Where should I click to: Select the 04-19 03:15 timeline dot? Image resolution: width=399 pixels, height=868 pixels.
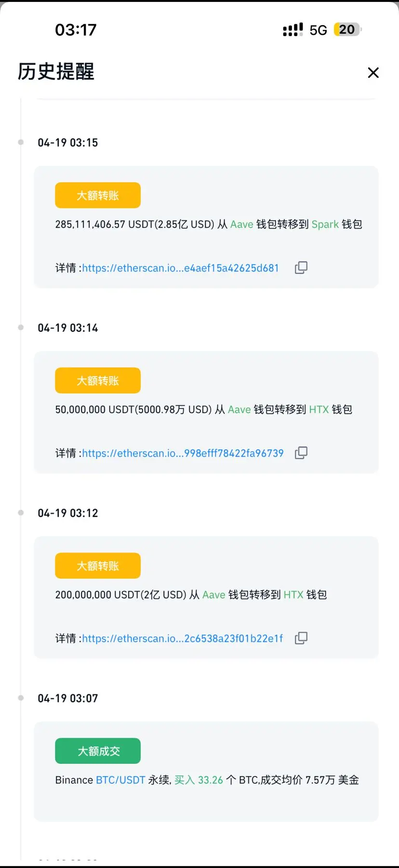coord(21,142)
